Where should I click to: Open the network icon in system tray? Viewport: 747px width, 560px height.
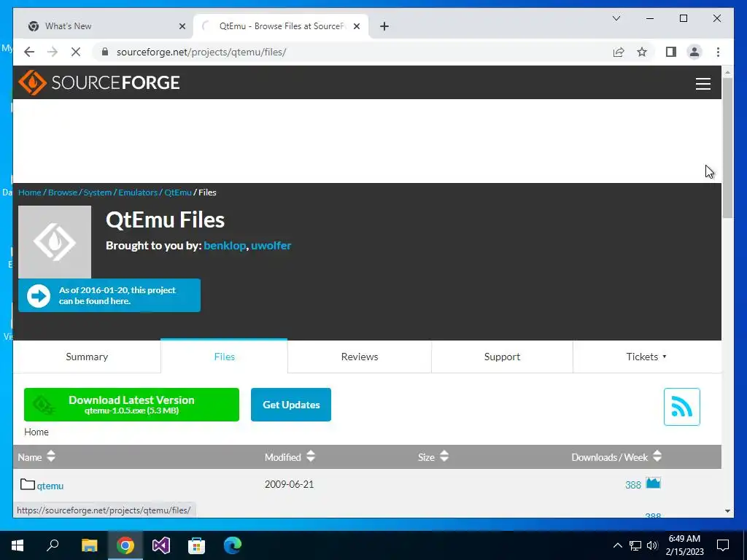pos(635,545)
